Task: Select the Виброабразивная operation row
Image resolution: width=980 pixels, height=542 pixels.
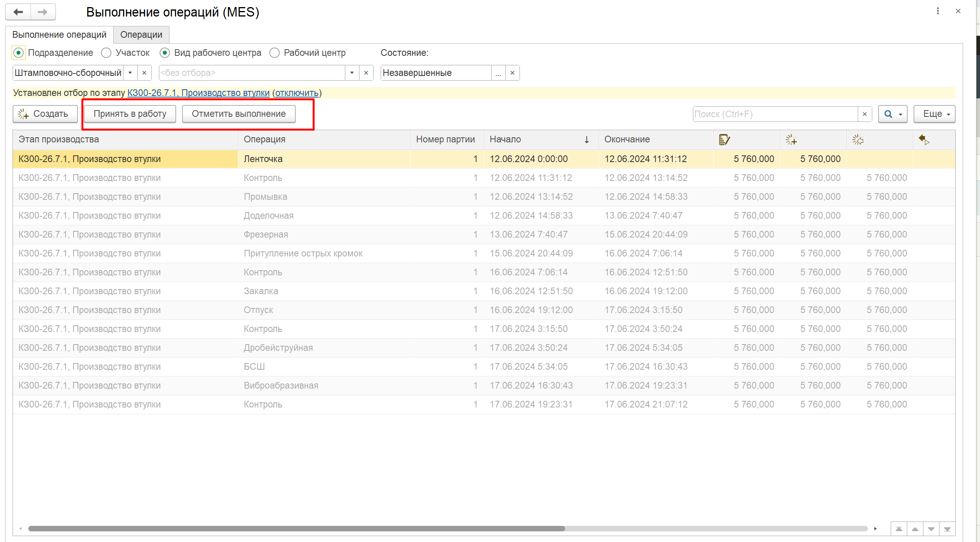Action: click(x=484, y=385)
